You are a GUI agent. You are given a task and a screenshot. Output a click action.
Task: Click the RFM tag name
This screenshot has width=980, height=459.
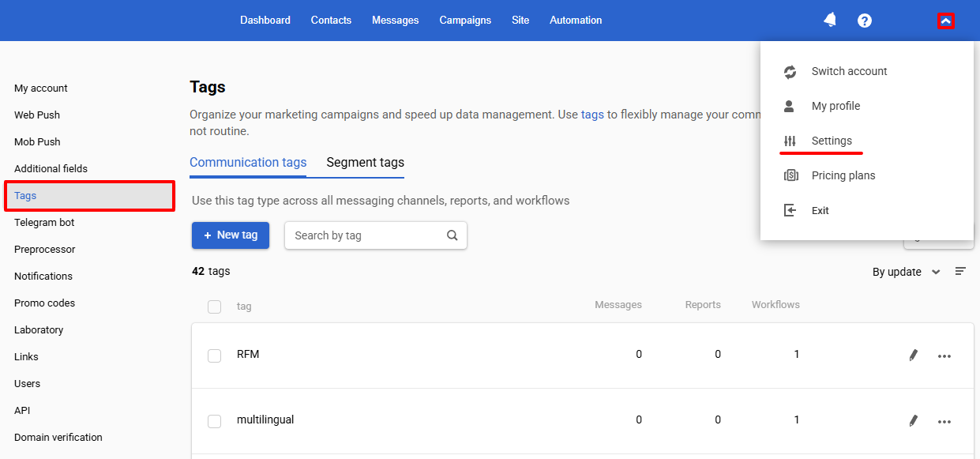point(248,355)
